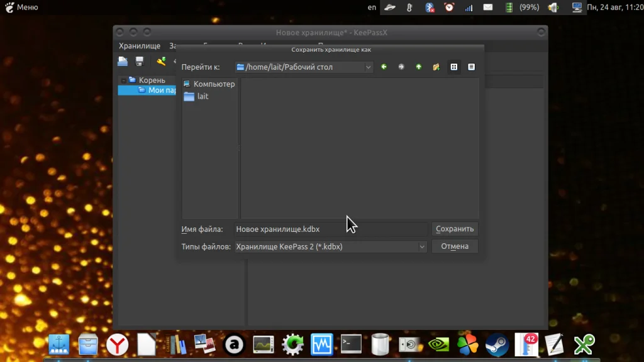The height and width of the screenshot is (362, 644).
Task: Click save database icon in KeePassX toolbar
Action: (x=140, y=62)
